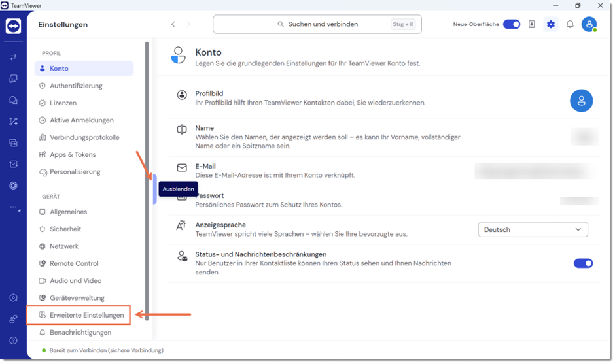
Task: Click the Bereit zum Verbinden status text
Action: (x=107, y=351)
